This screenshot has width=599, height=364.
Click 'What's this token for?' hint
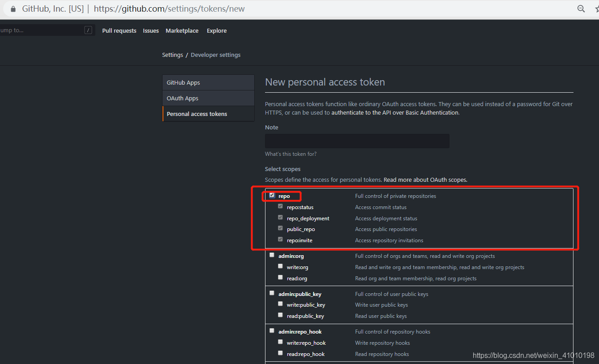coord(291,154)
